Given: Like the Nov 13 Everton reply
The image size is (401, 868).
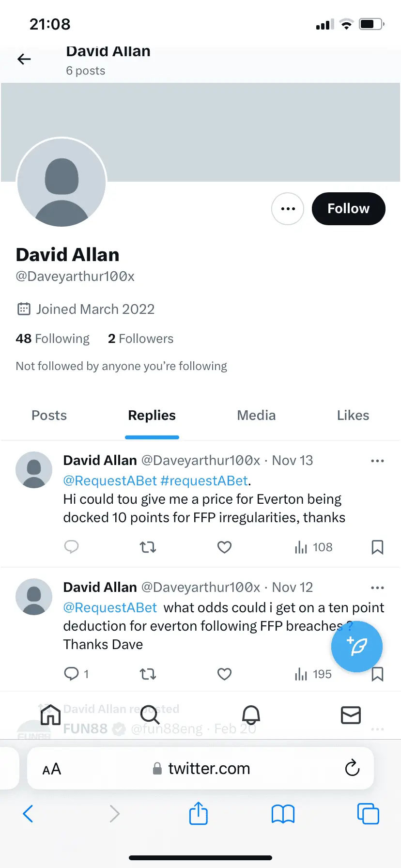Looking at the screenshot, I should [x=224, y=547].
